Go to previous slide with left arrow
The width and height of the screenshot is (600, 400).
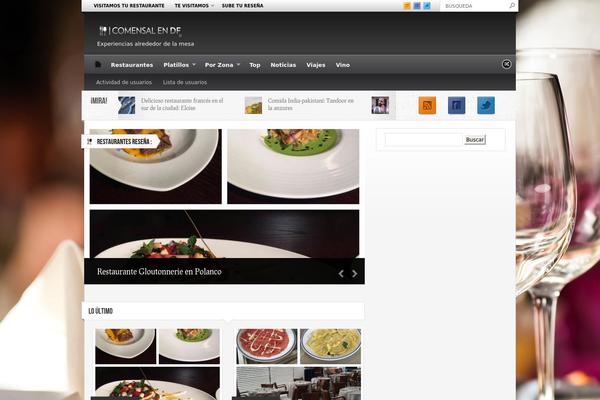341,273
